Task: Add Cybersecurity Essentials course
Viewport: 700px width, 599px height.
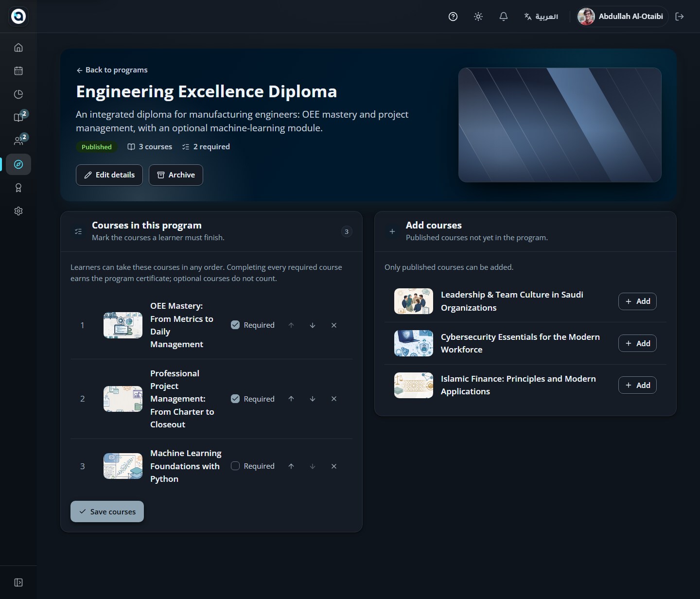Action: 637,343
